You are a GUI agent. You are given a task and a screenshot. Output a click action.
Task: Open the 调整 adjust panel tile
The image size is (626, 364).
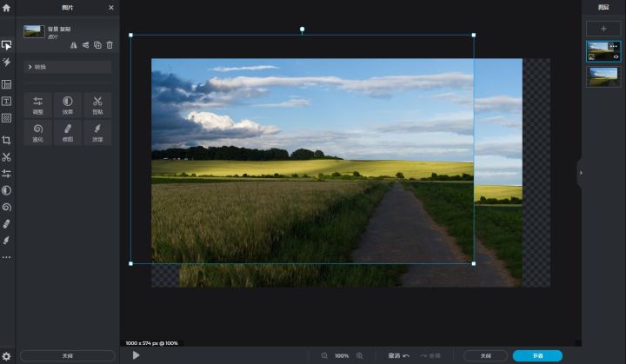click(38, 105)
